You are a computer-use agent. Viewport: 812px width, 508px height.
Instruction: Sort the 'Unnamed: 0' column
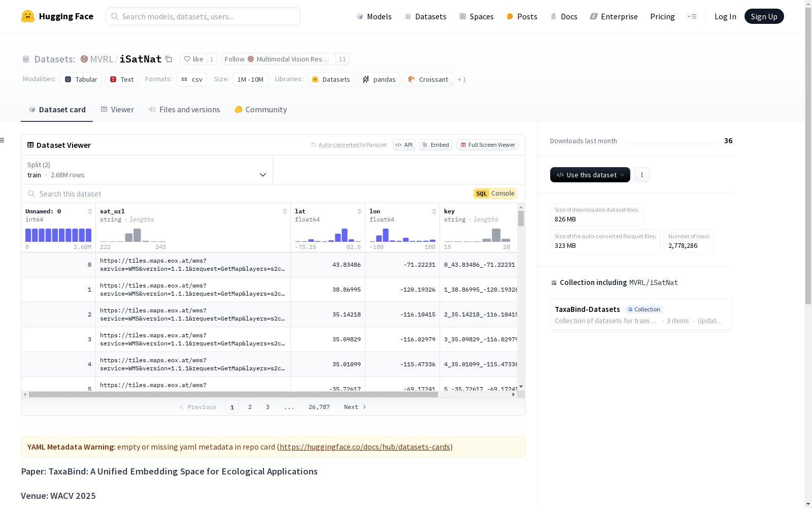(90, 211)
